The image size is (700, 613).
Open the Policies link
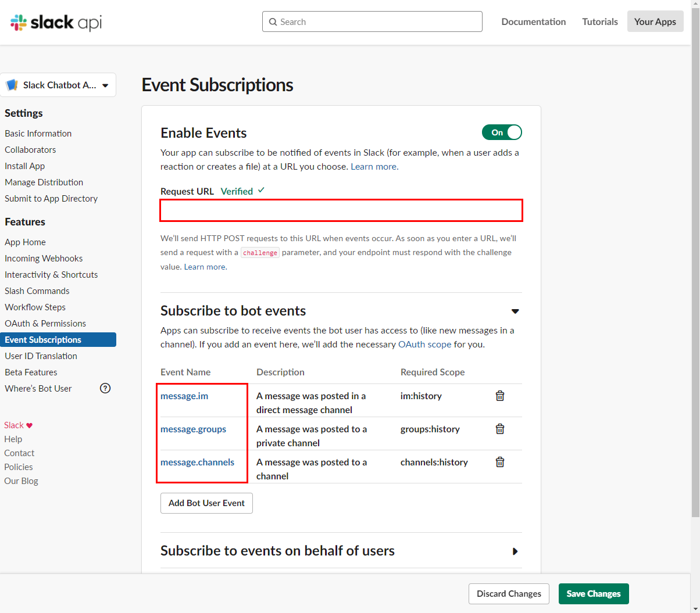19,467
